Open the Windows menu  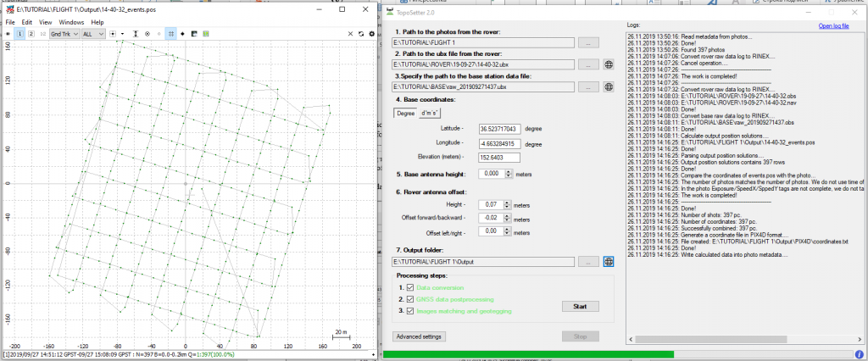71,21
